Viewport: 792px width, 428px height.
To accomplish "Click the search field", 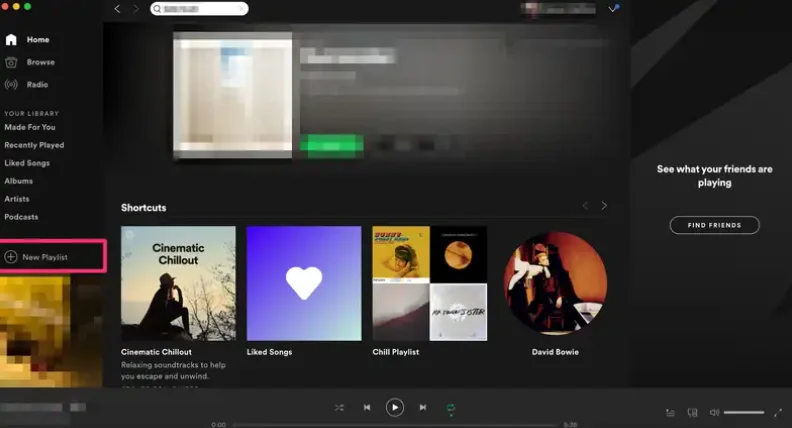I will (x=199, y=9).
